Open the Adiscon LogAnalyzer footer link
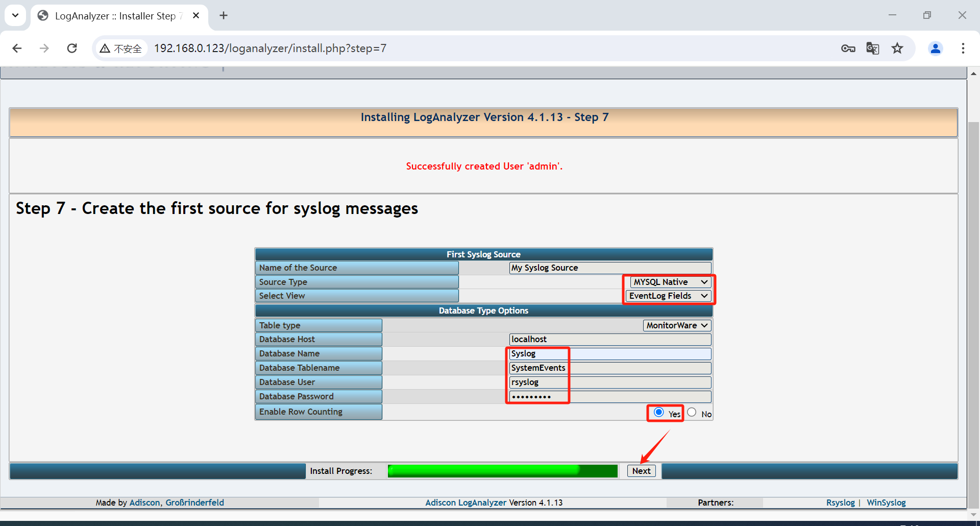Viewport: 980px width, 526px height. 466,503
